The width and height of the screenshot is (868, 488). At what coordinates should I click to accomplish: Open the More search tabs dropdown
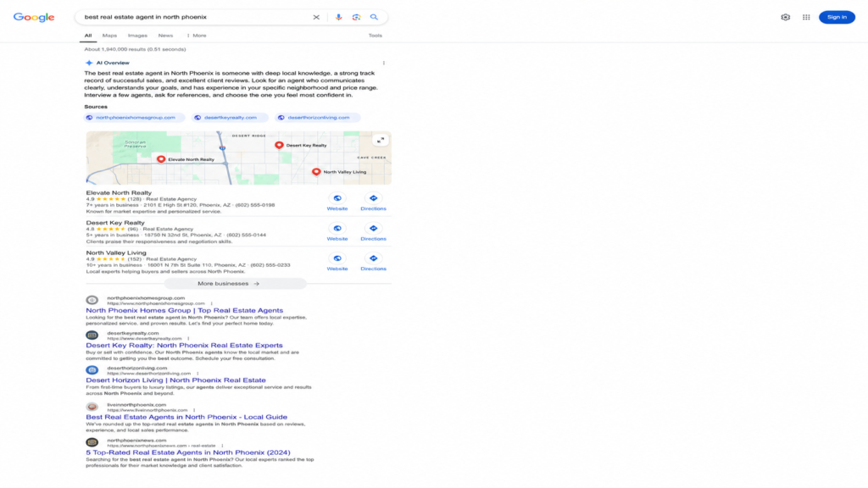click(197, 36)
